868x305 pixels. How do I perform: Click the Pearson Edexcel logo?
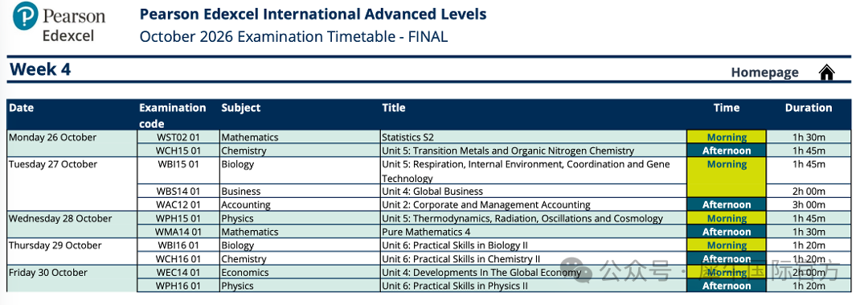(59, 23)
